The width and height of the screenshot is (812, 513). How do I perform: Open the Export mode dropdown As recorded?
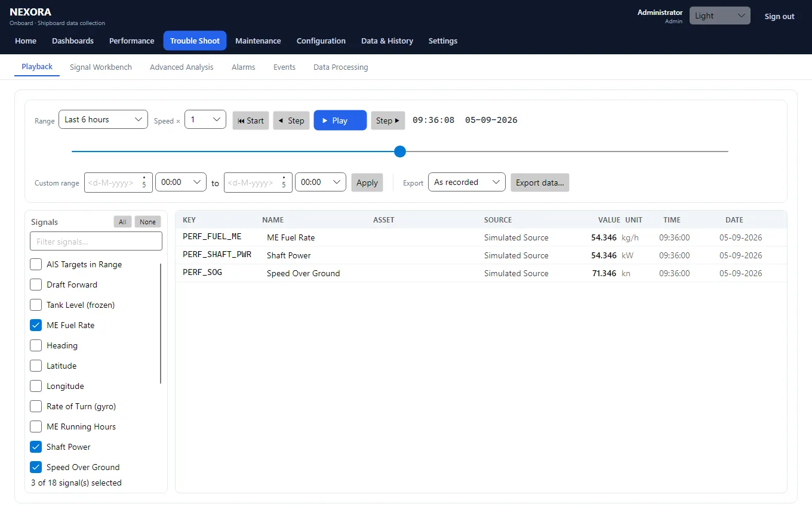click(467, 182)
